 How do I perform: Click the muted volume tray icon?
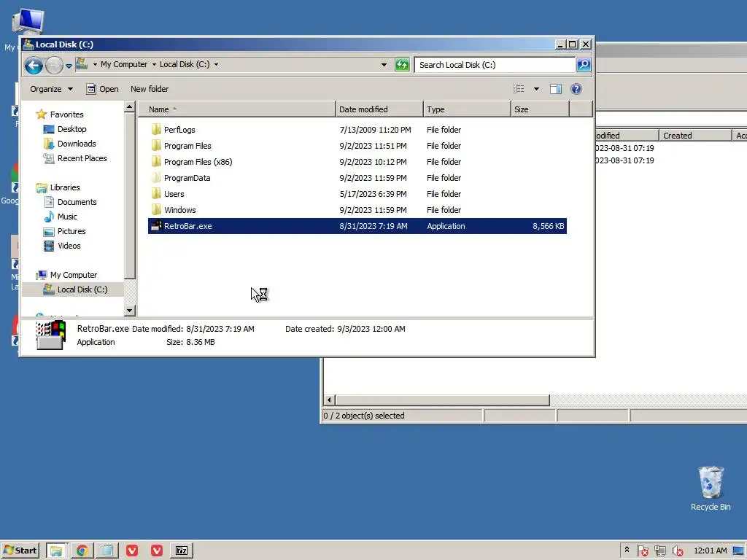point(677,551)
